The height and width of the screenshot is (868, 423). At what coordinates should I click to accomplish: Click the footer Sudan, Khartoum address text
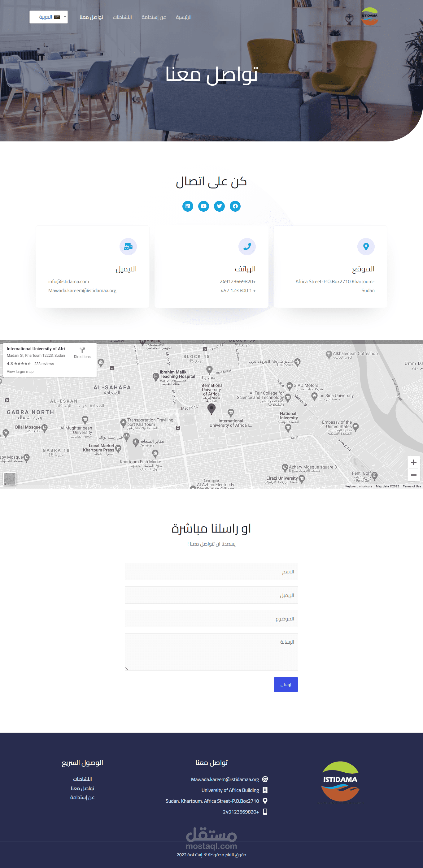[x=212, y=801]
